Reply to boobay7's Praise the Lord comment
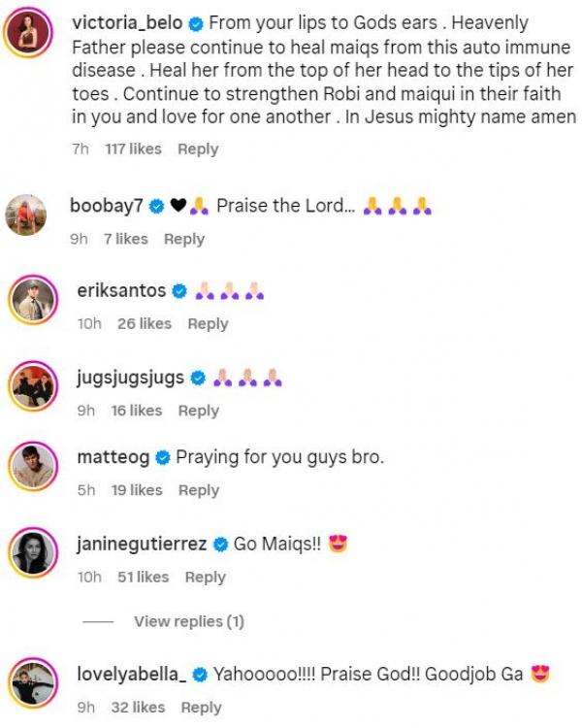 coord(184,239)
